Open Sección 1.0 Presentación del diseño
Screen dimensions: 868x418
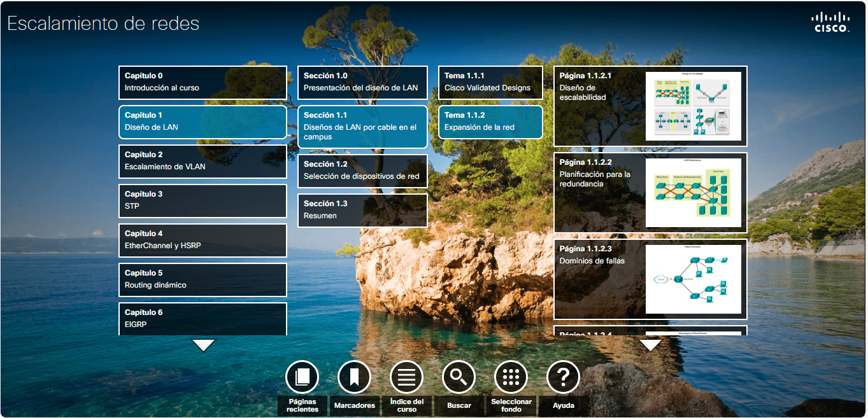coord(362,83)
